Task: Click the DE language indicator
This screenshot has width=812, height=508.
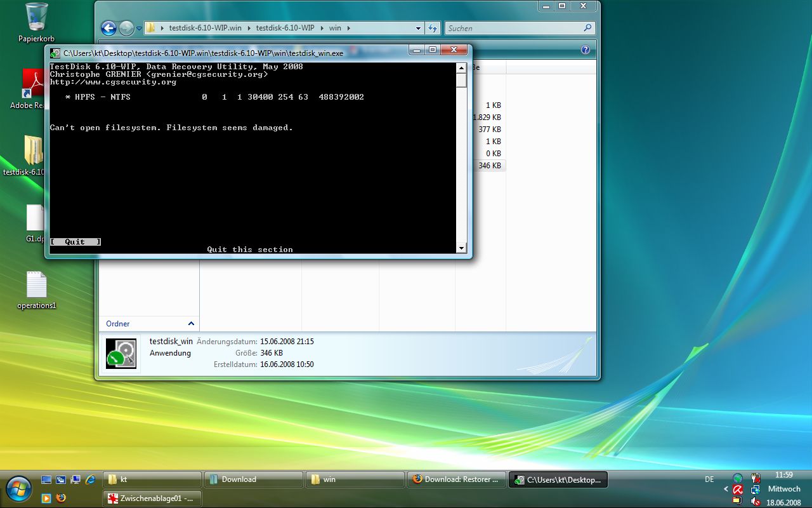Action: pyautogui.click(x=709, y=479)
